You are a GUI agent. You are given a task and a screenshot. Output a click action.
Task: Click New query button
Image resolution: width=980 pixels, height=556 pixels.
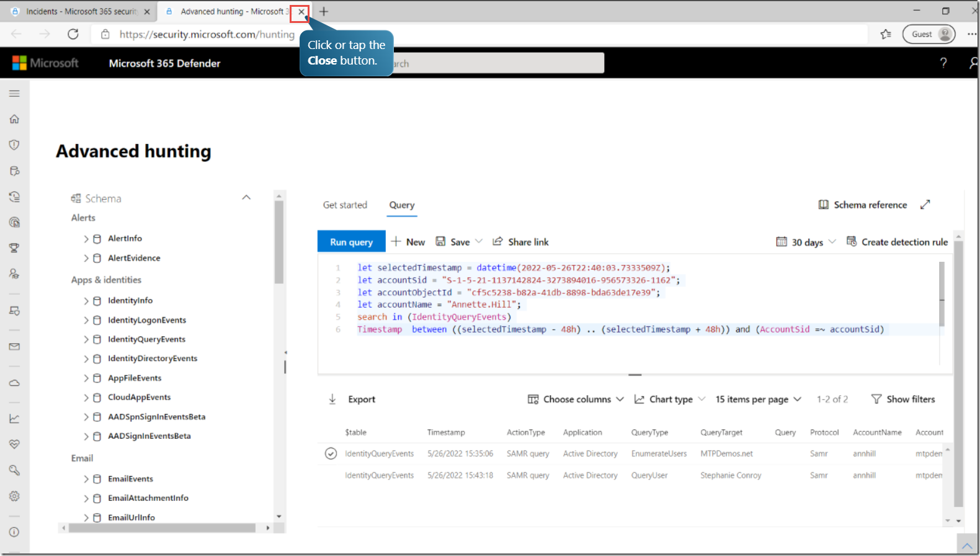tap(408, 242)
